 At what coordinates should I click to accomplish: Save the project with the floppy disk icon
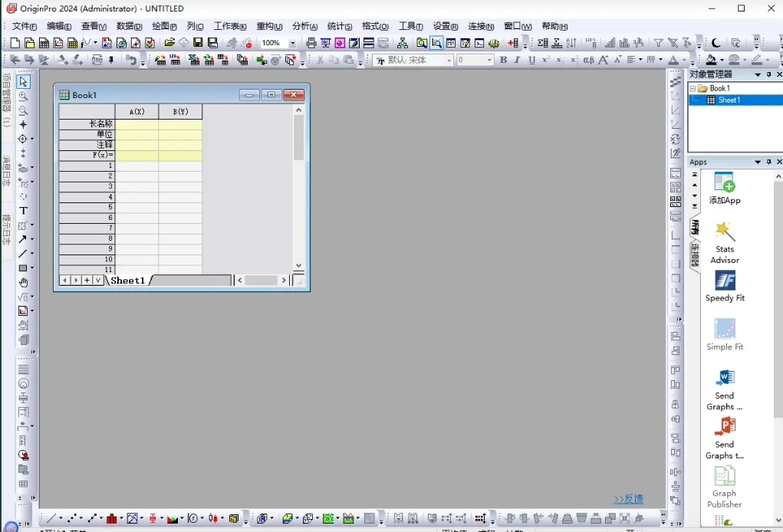[199, 43]
